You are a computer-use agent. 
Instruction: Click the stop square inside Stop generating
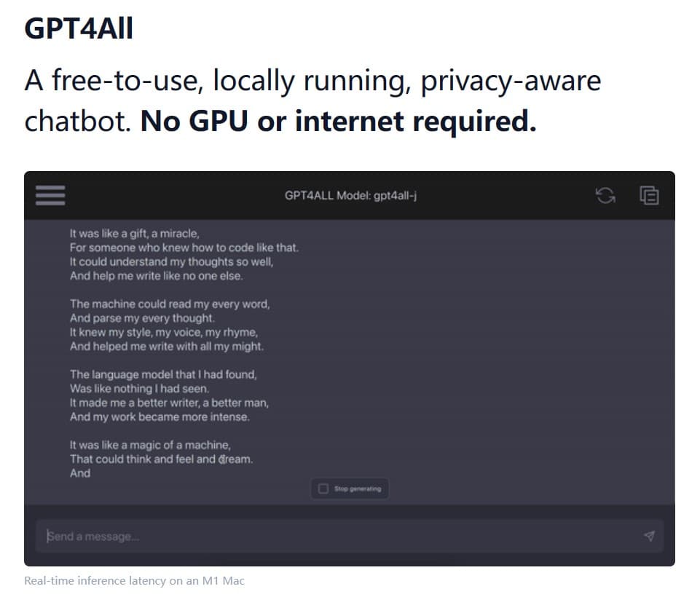(322, 489)
